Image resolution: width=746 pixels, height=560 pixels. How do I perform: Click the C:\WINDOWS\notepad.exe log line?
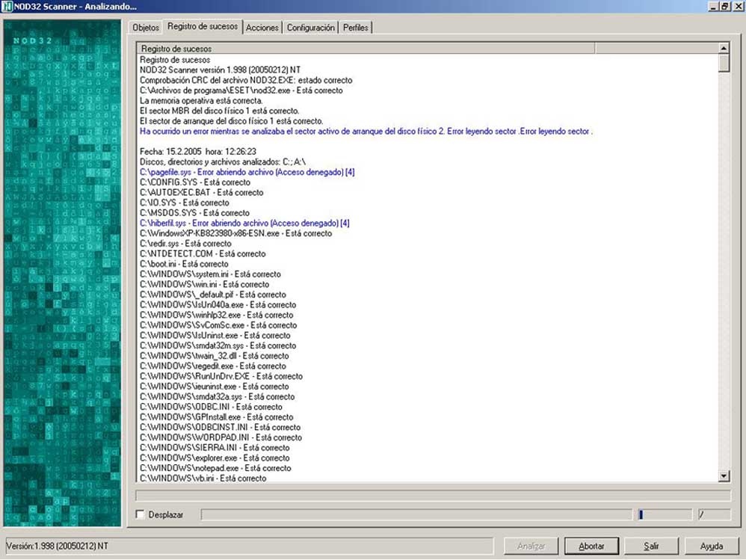(215, 468)
